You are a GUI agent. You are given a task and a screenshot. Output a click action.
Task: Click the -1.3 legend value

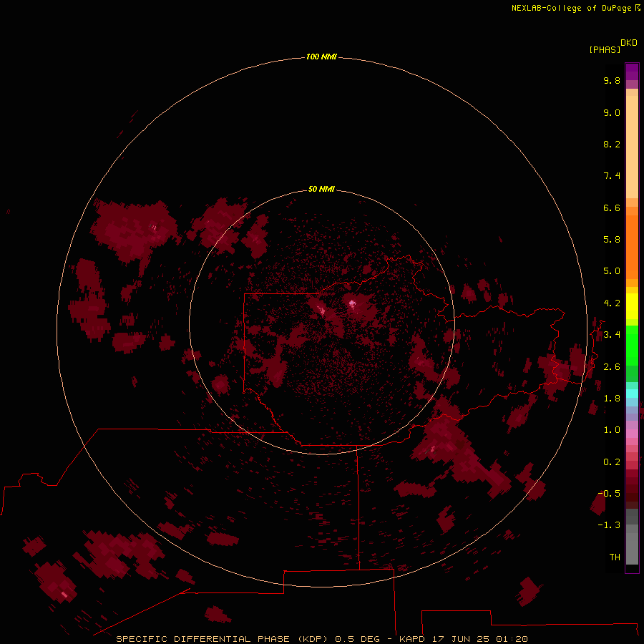tap(609, 525)
